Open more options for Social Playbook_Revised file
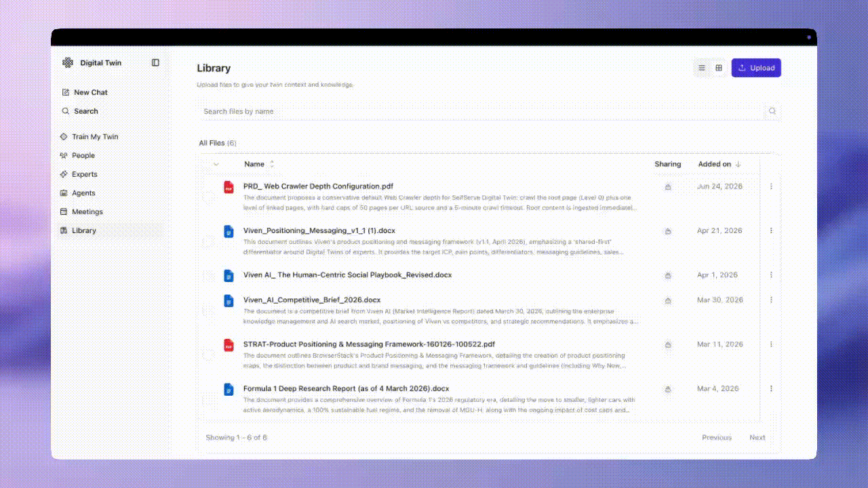 (771, 275)
